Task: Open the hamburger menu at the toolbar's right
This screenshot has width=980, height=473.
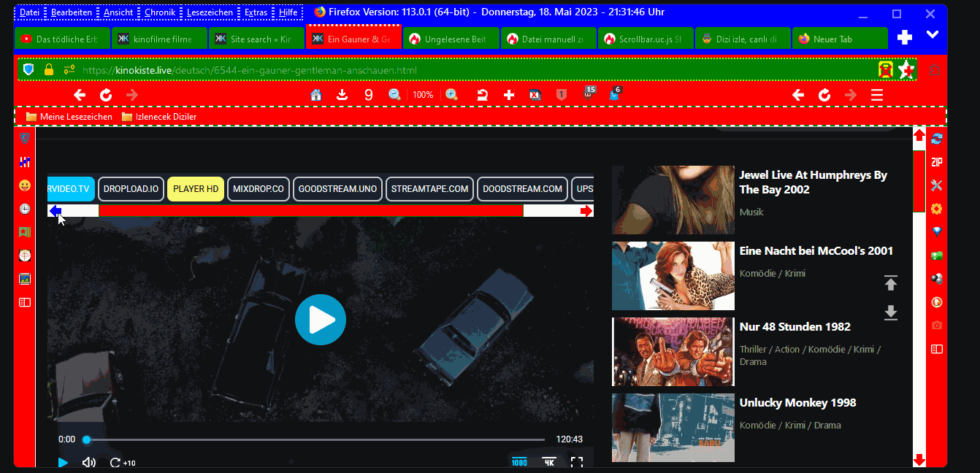Action: (x=877, y=95)
